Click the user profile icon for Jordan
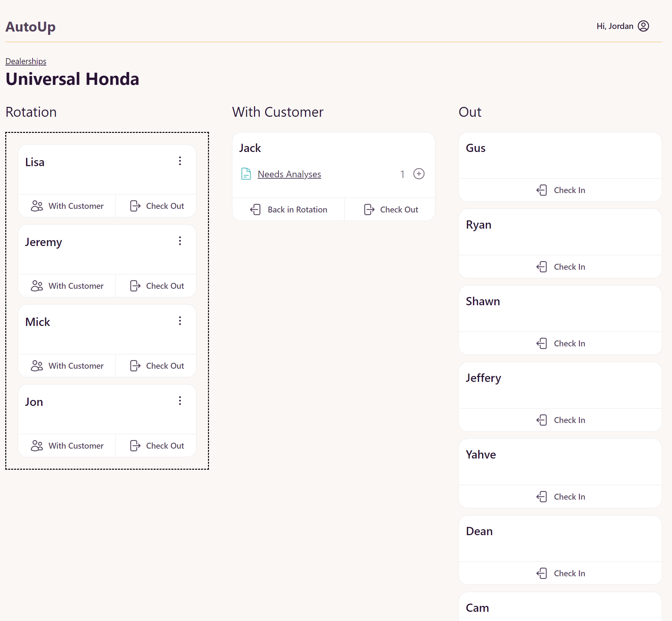 tap(643, 26)
